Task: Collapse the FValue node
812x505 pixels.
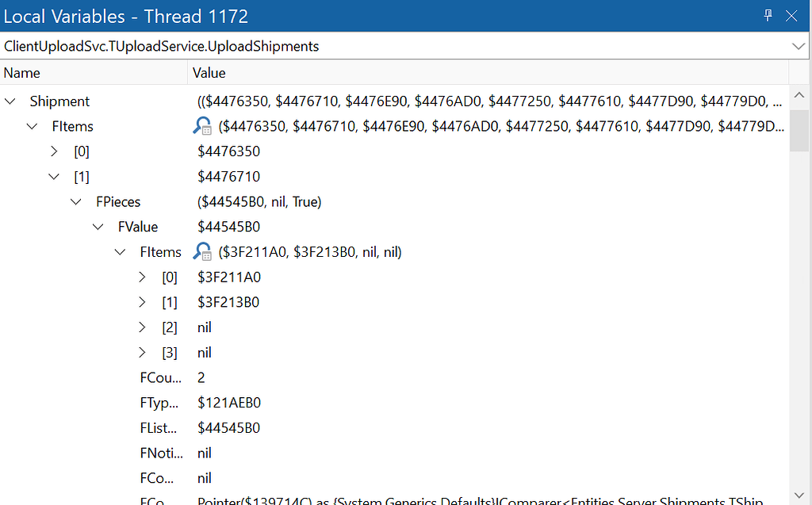Action: [98, 226]
